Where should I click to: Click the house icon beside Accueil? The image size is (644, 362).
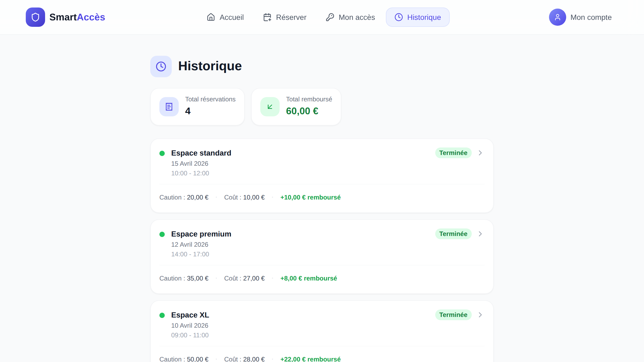pyautogui.click(x=211, y=17)
